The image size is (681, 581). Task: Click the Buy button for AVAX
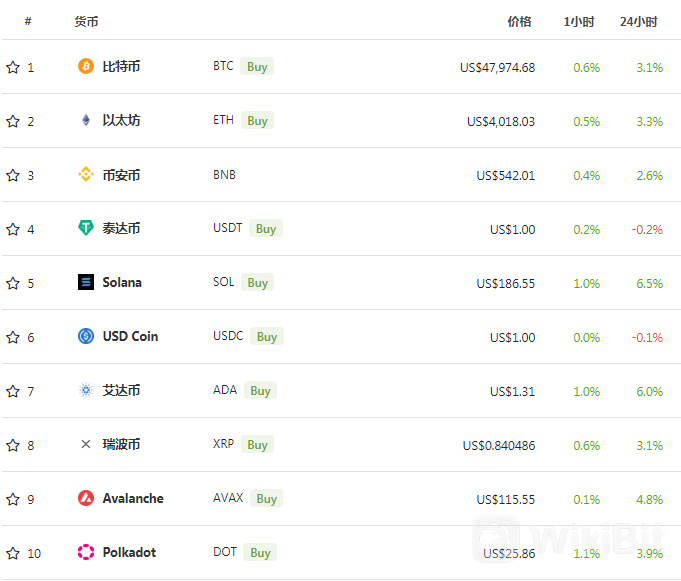pos(267,498)
